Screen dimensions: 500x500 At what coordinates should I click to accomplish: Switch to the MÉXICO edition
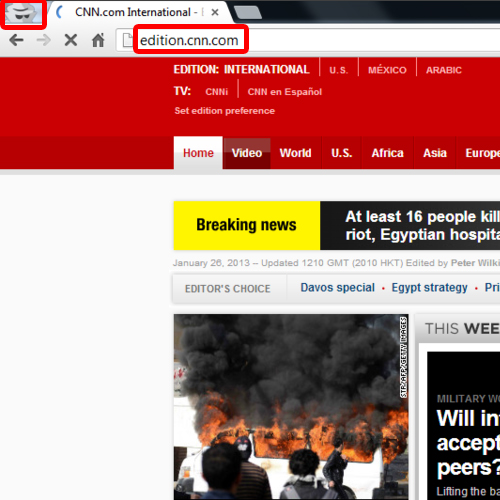pos(387,70)
